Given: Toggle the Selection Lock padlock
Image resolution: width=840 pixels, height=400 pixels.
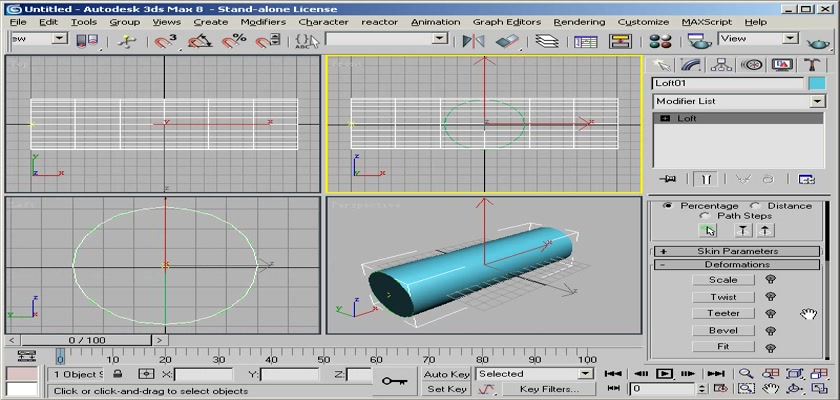Looking at the screenshot, I should (x=117, y=374).
